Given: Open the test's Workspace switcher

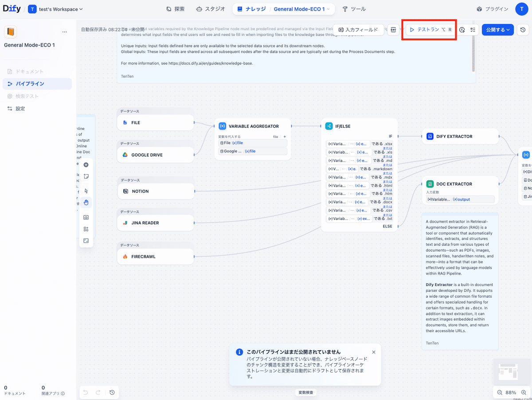Looking at the screenshot, I should point(55,8).
